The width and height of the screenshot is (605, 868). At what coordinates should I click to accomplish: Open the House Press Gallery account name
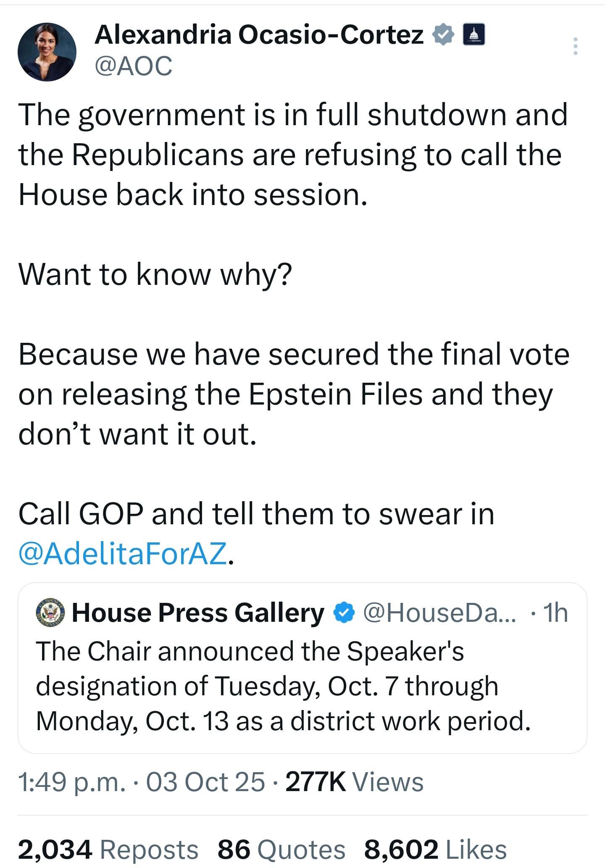pyautogui.click(x=198, y=613)
